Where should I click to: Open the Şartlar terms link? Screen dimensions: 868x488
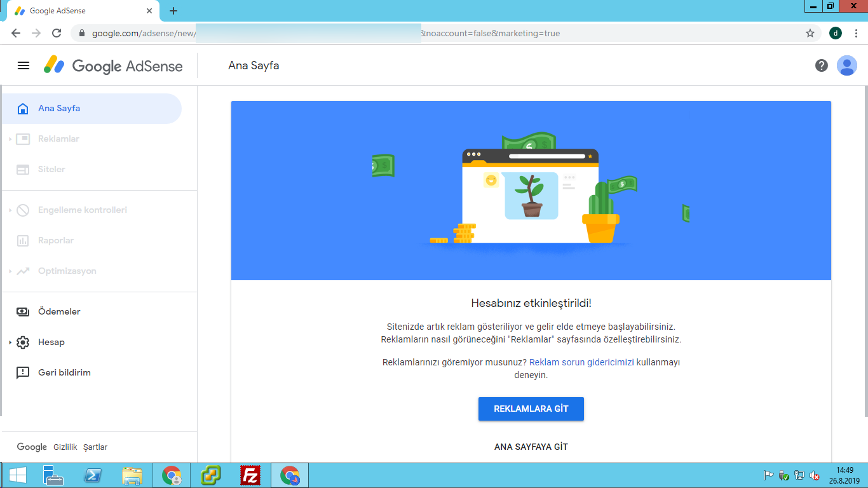coord(95,447)
